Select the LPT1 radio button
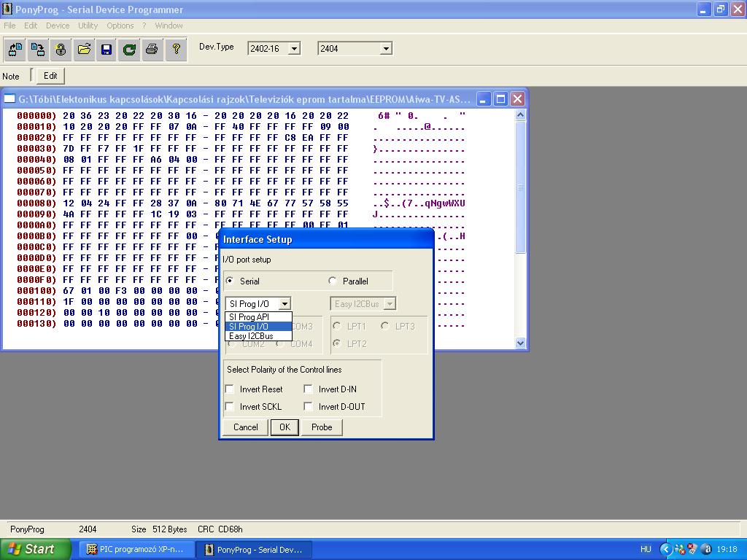Screen dimensions: 747x560 click(337, 326)
